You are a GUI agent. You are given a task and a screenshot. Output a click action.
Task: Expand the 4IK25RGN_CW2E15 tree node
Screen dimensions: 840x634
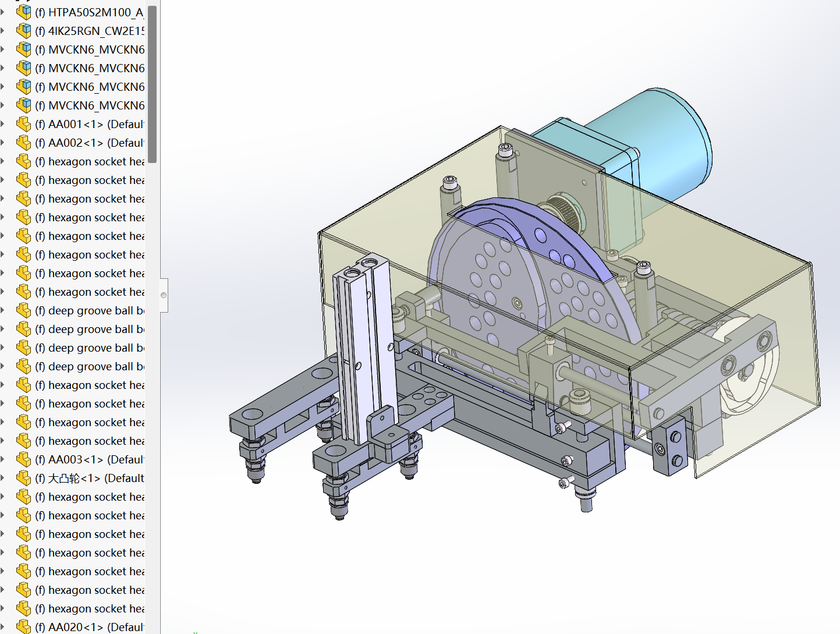click(3, 31)
